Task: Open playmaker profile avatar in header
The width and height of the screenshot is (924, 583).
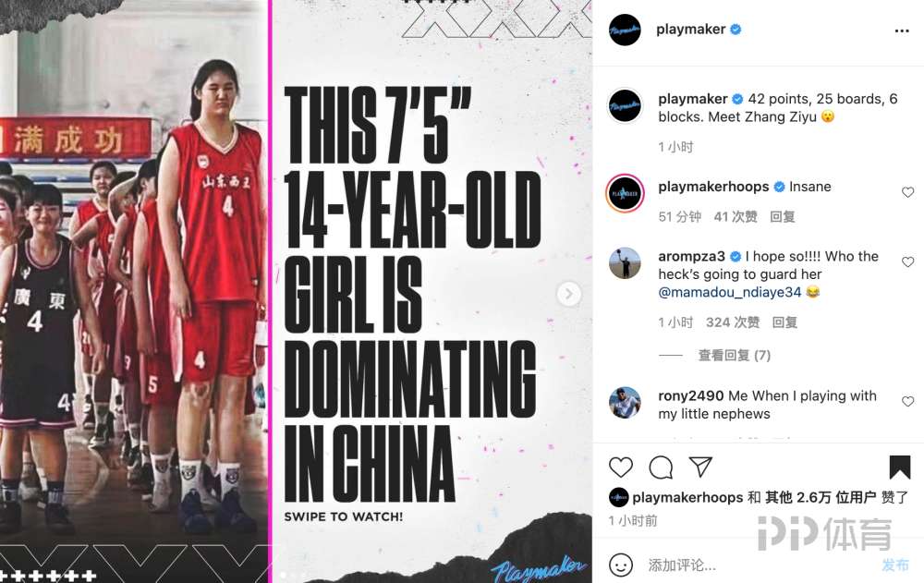Action: tap(625, 30)
